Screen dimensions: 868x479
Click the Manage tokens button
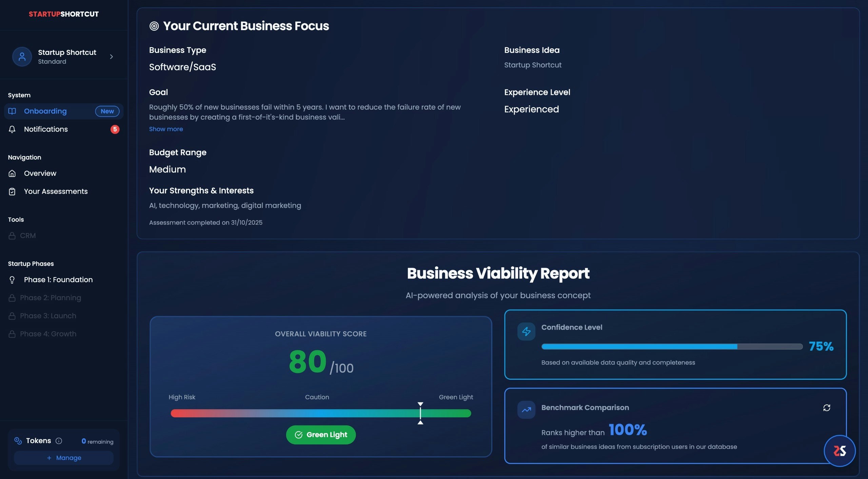click(x=64, y=458)
